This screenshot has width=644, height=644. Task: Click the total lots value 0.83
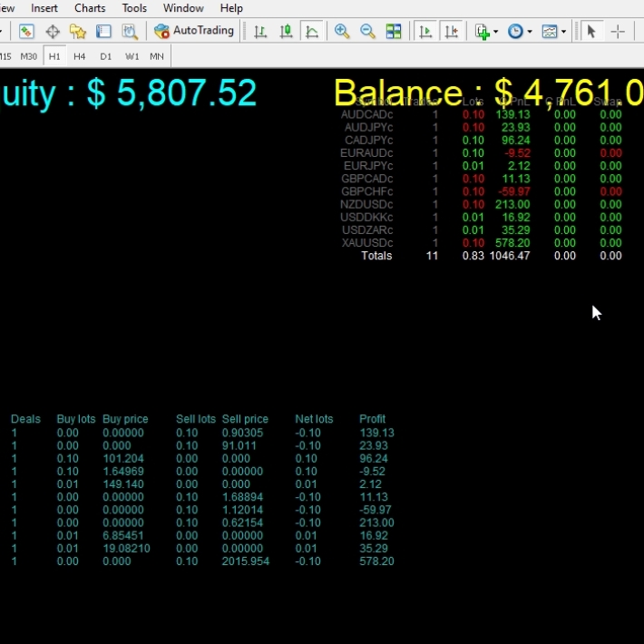coord(473,256)
